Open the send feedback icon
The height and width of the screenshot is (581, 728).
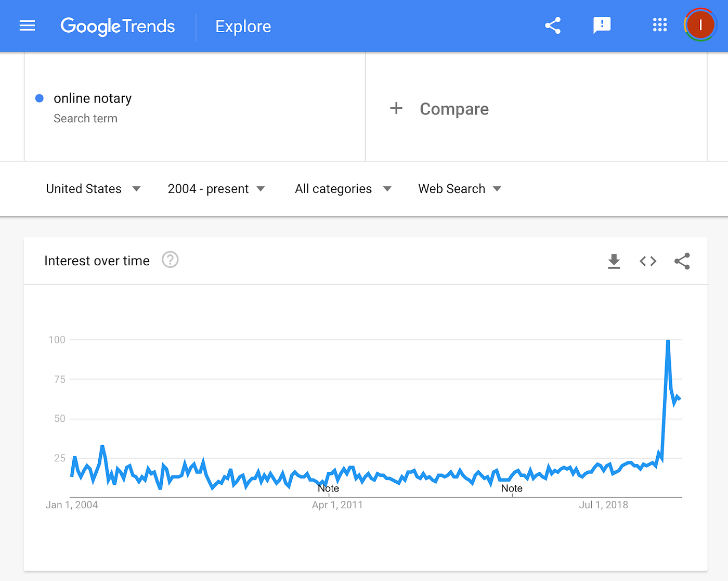602,25
